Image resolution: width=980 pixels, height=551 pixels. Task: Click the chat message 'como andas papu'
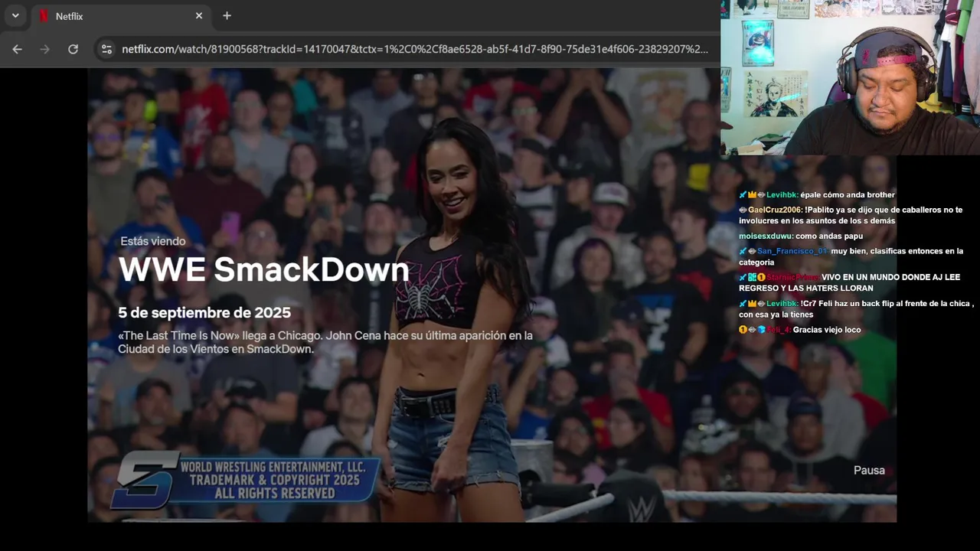[828, 236]
